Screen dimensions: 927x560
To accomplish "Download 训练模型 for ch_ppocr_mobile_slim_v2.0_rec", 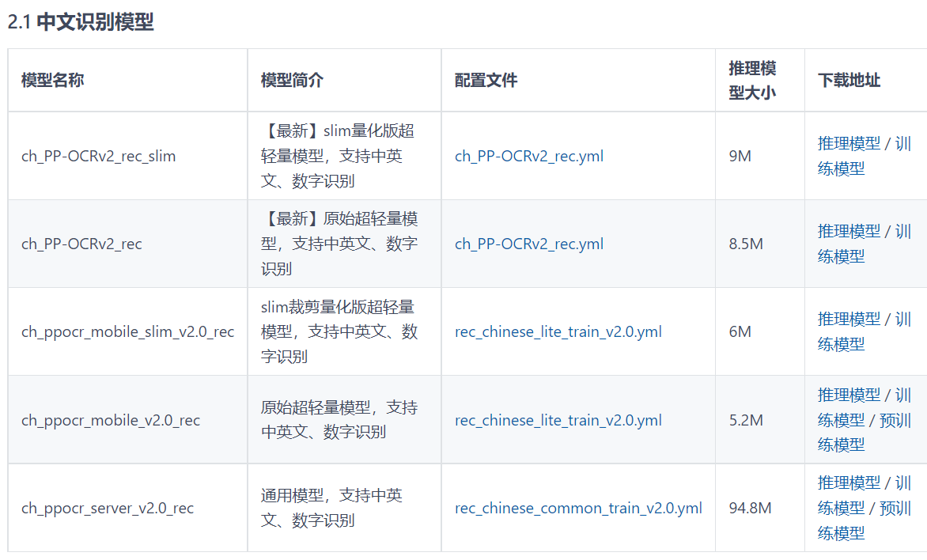I will (841, 344).
